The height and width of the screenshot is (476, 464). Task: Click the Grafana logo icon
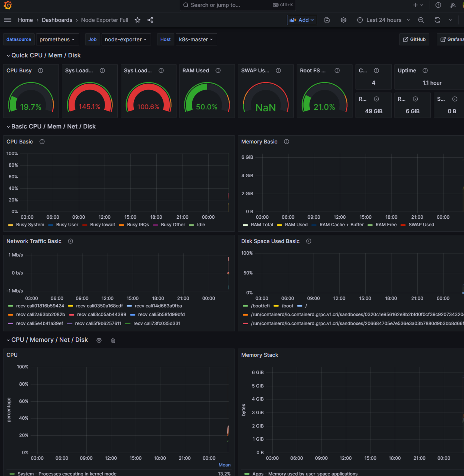point(8,5)
